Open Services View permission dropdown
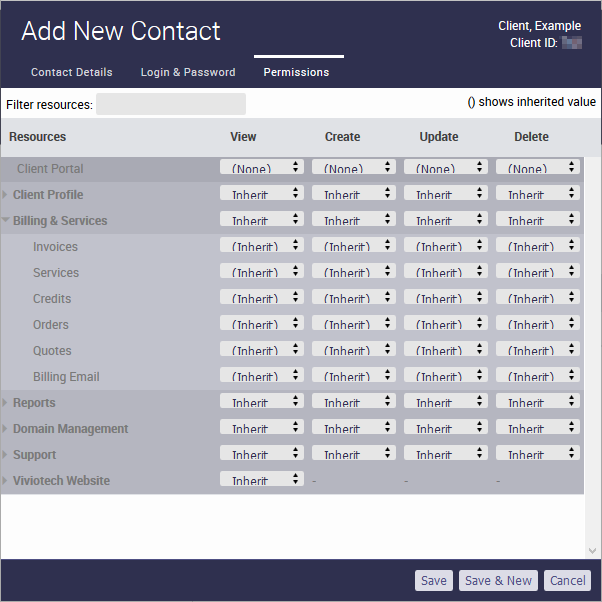602x602 pixels. click(x=262, y=271)
